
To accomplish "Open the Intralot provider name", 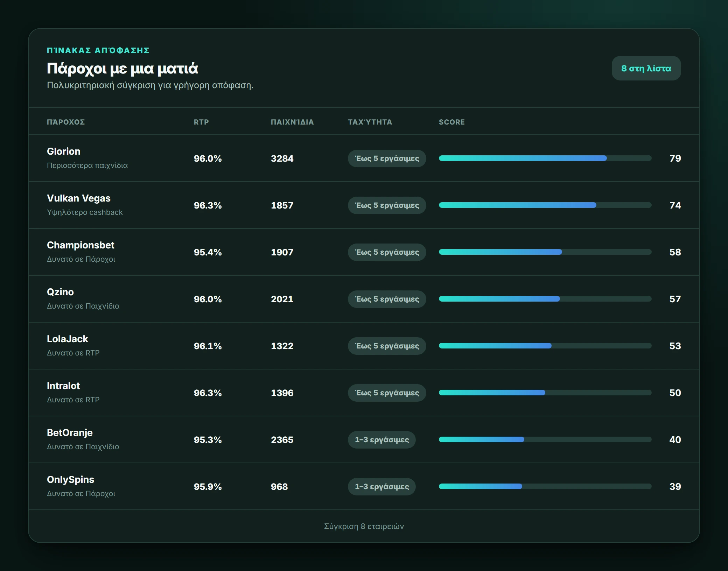I will click(x=63, y=386).
